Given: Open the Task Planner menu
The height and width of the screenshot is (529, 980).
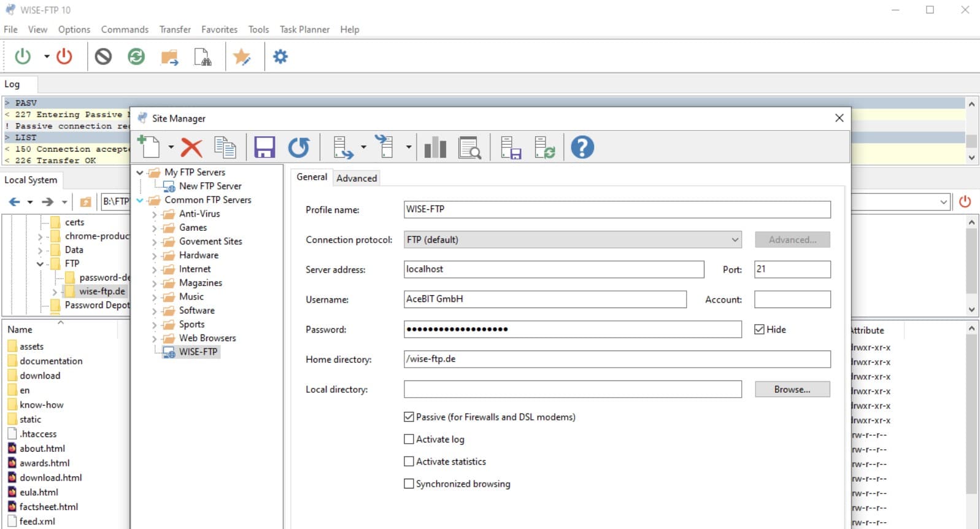Looking at the screenshot, I should pos(304,29).
